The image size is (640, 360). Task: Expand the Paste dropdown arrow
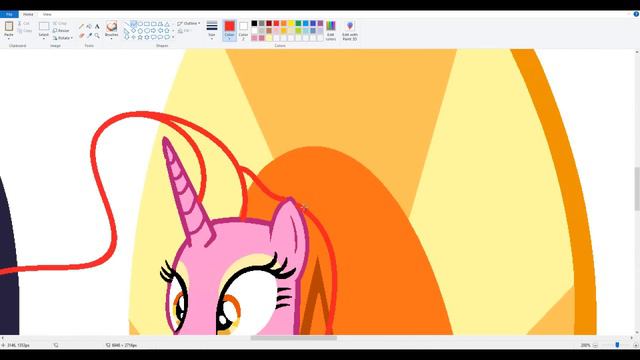tap(9, 38)
